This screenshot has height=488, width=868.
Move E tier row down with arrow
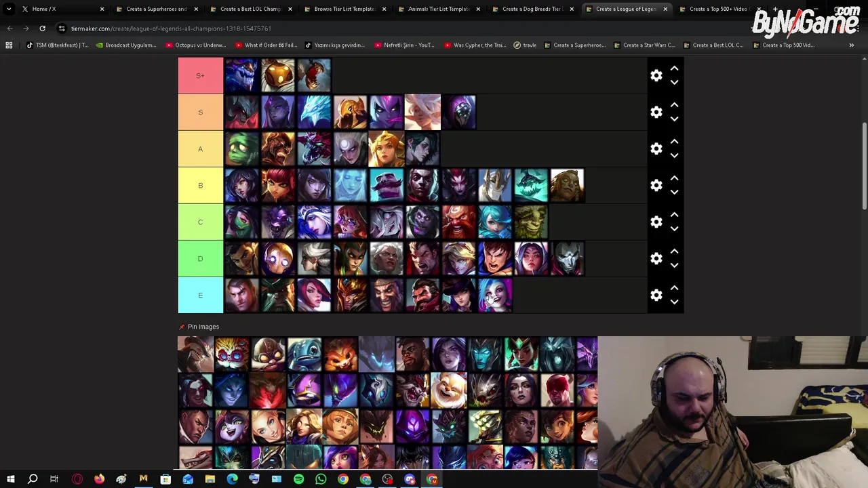pos(674,302)
